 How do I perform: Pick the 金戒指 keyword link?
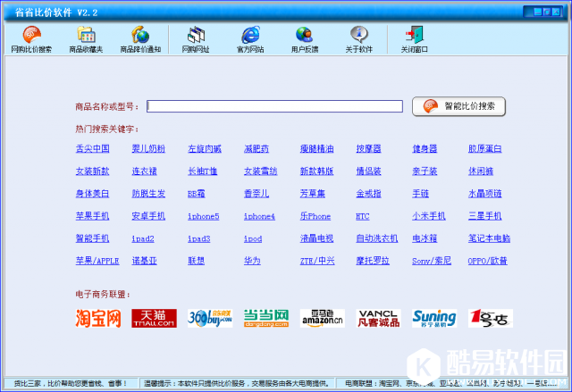[x=368, y=194]
